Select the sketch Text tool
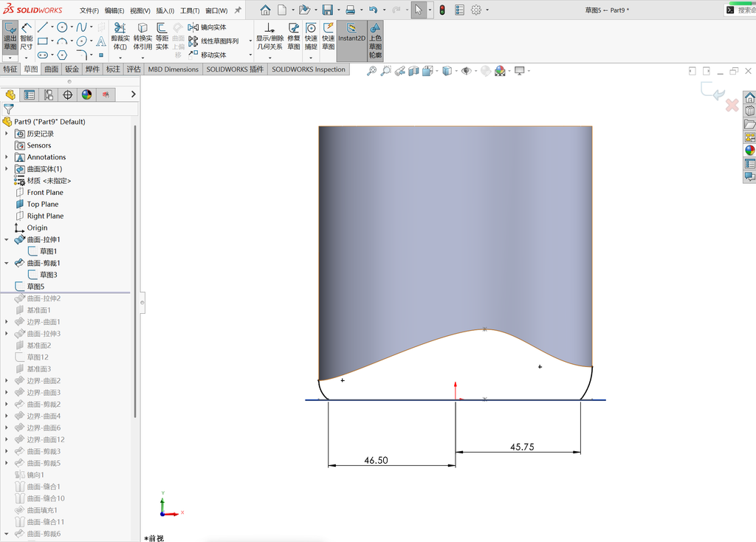The width and height of the screenshot is (756, 542). [100, 41]
